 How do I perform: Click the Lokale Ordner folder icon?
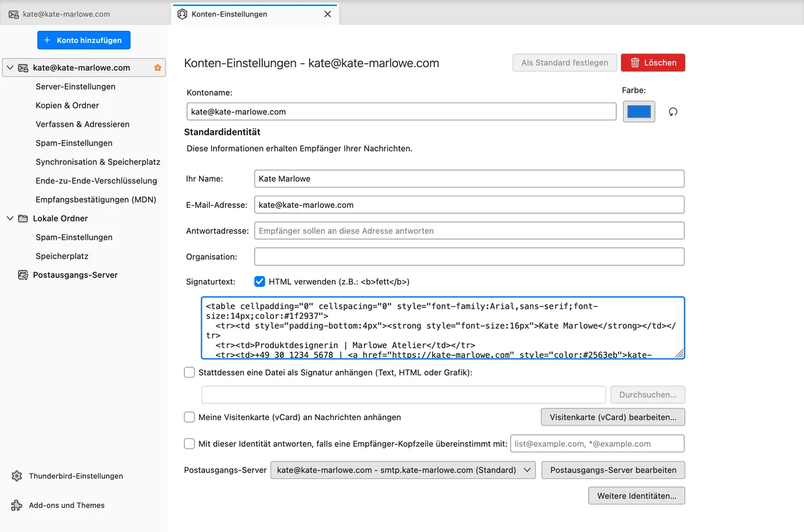[23, 218]
